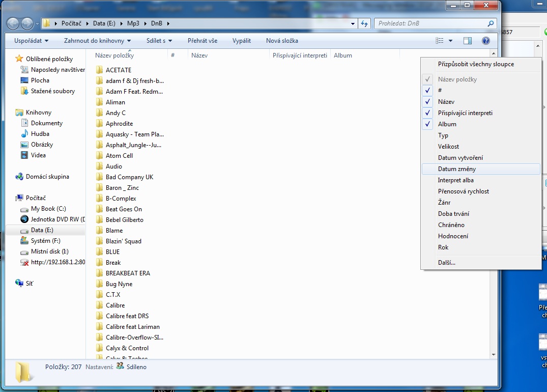547x392 pixels.
Task: Choose Přenosová rychlost in column menu
Action: tap(481, 191)
